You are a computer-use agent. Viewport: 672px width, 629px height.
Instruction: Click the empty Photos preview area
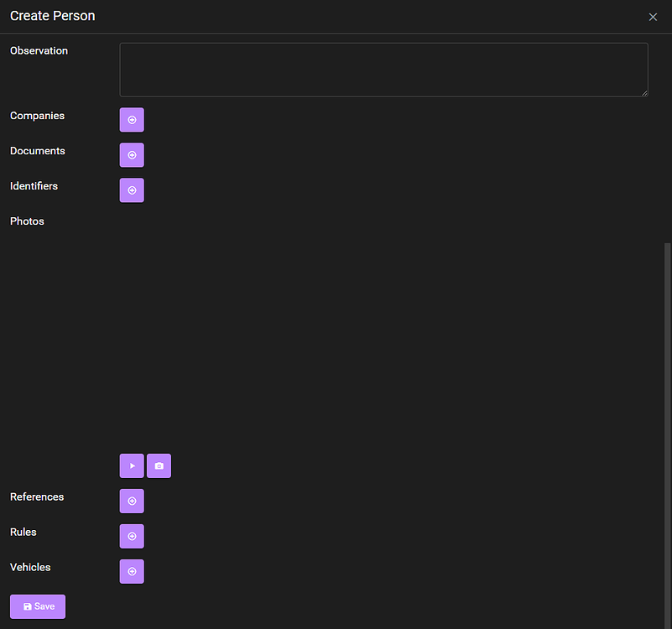tap(383, 332)
